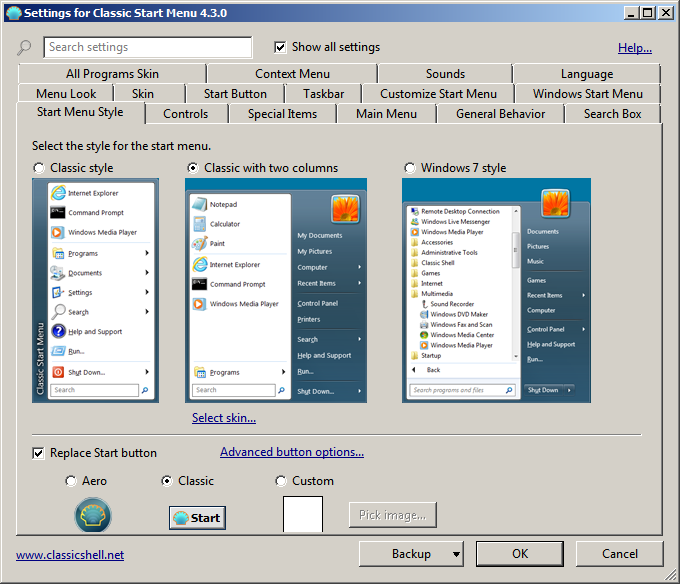Click the empty custom button image box
The height and width of the screenshot is (584, 680).
click(x=303, y=514)
